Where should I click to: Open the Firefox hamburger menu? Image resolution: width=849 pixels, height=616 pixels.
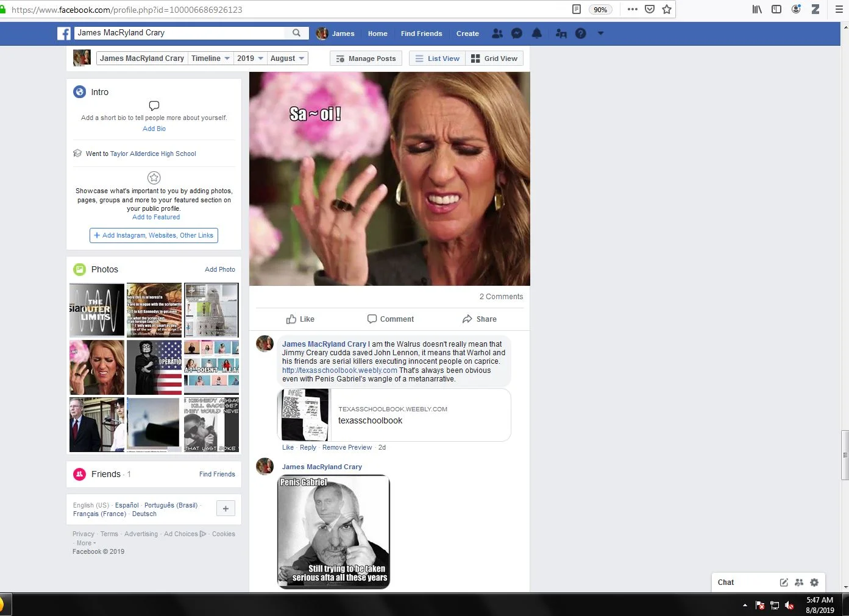[x=839, y=9]
